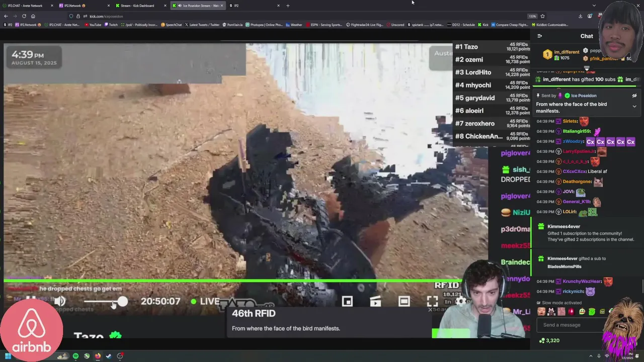Viewport: 644px width, 362px height.
Task: Open the SpeechChat bookmark
Action: 171,25
